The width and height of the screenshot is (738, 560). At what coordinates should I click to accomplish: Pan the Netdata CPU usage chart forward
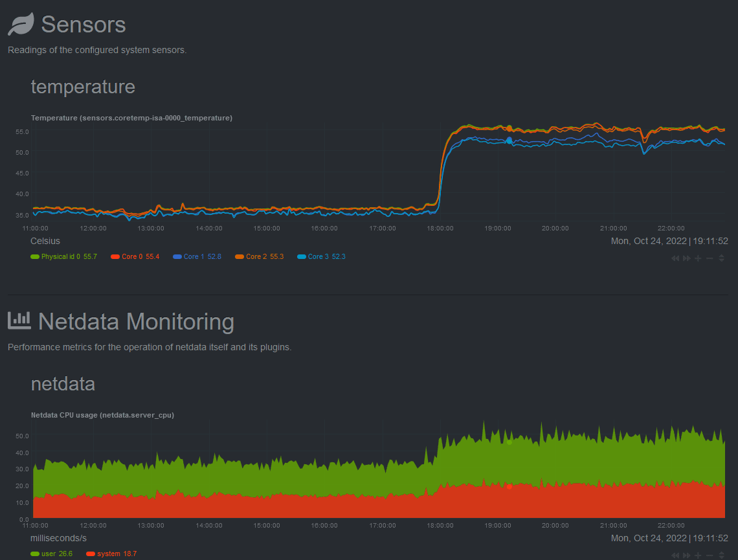click(x=687, y=555)
